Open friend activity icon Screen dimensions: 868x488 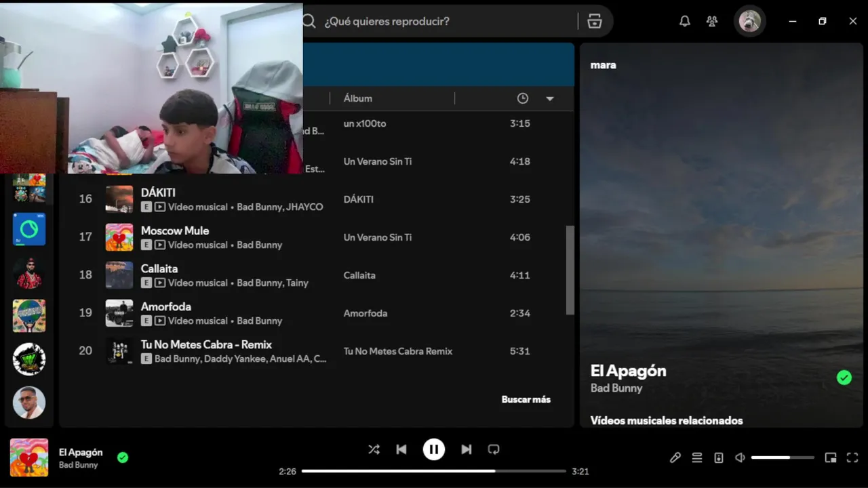(x=712, y=21)
